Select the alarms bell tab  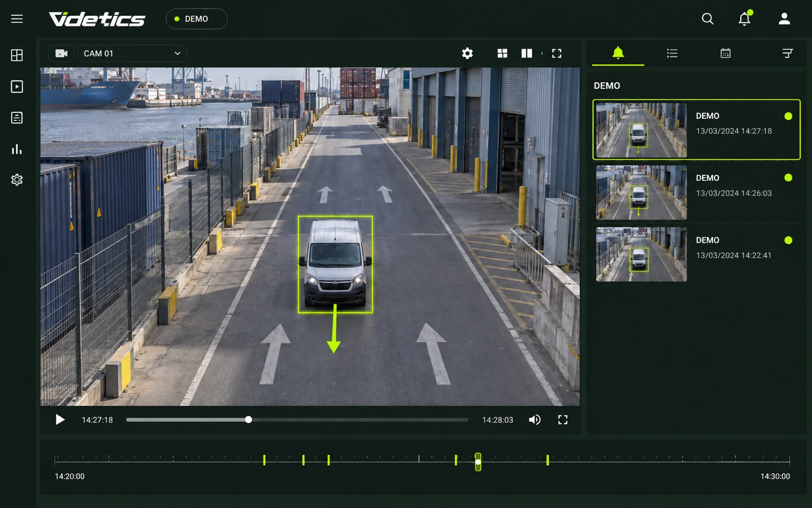pos(618,53)
